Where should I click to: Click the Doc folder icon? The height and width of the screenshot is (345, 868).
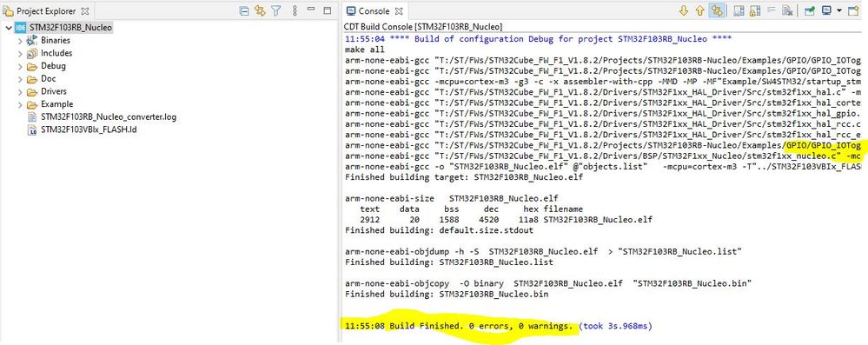(x=32, y=79)
